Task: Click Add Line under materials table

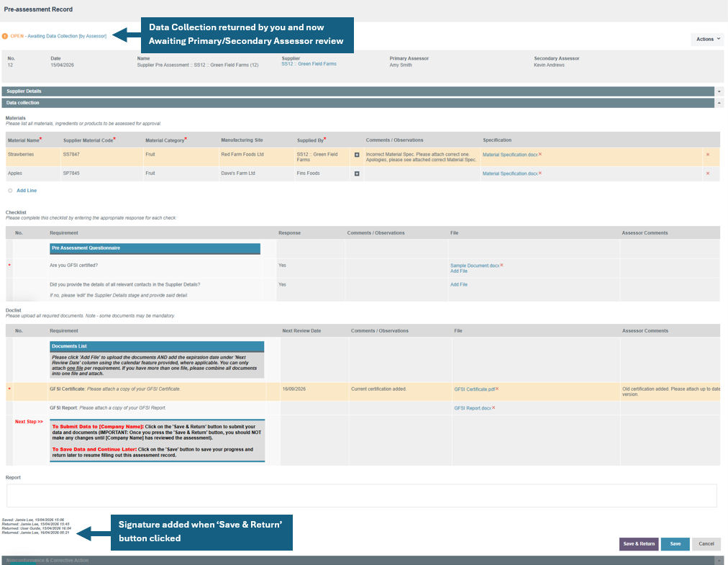Action: click(x=27, y=191)
